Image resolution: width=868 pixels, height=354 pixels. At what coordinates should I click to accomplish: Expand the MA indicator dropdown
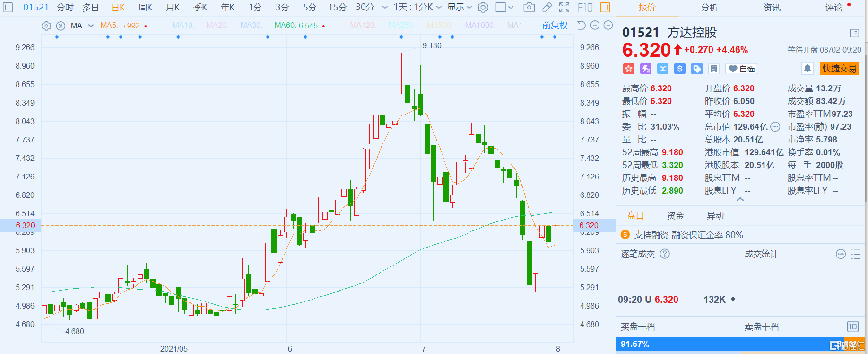tap(91, 26)
